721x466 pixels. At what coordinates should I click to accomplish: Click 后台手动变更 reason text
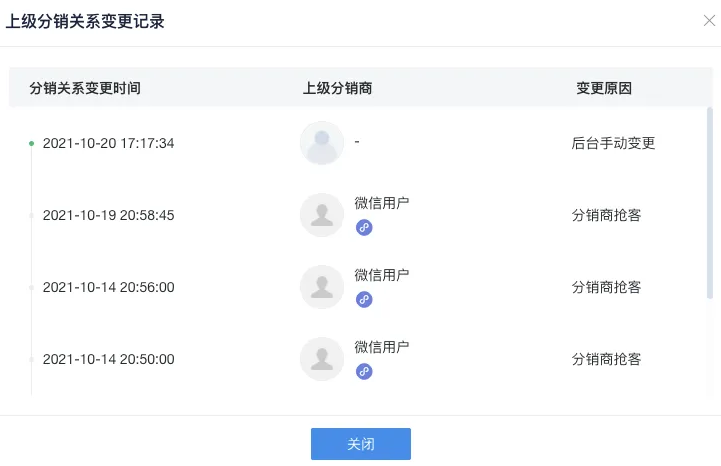(613, 143)
